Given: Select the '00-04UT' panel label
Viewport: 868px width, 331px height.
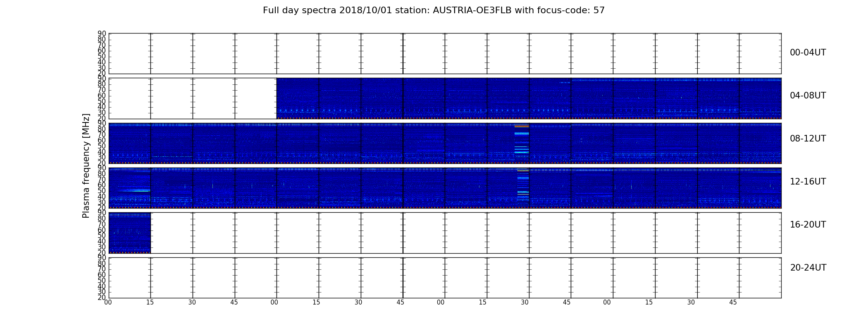Looking at the screenshot, I should pyautogui.click(x=808, y=53).
